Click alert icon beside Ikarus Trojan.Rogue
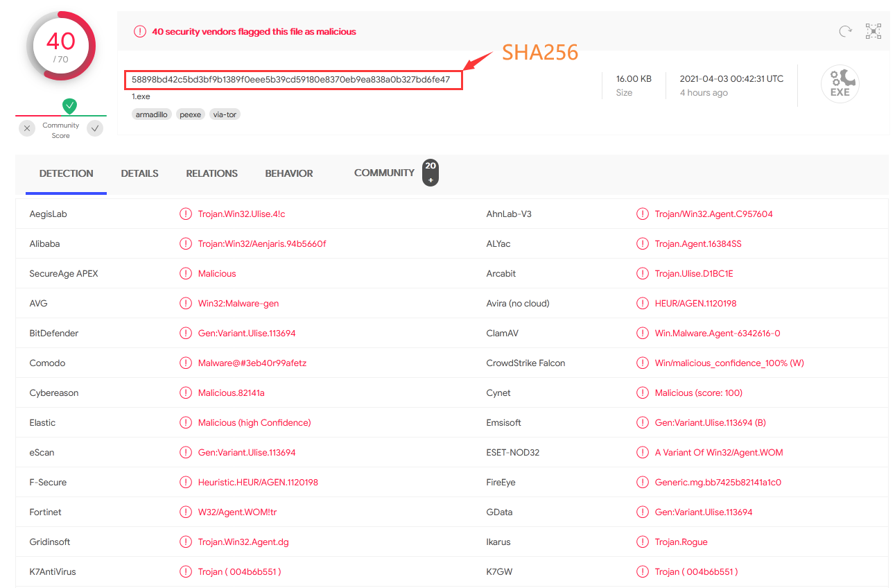Image resolution: width=895 pixels, height=588 pixels. [x=643, y=542]
